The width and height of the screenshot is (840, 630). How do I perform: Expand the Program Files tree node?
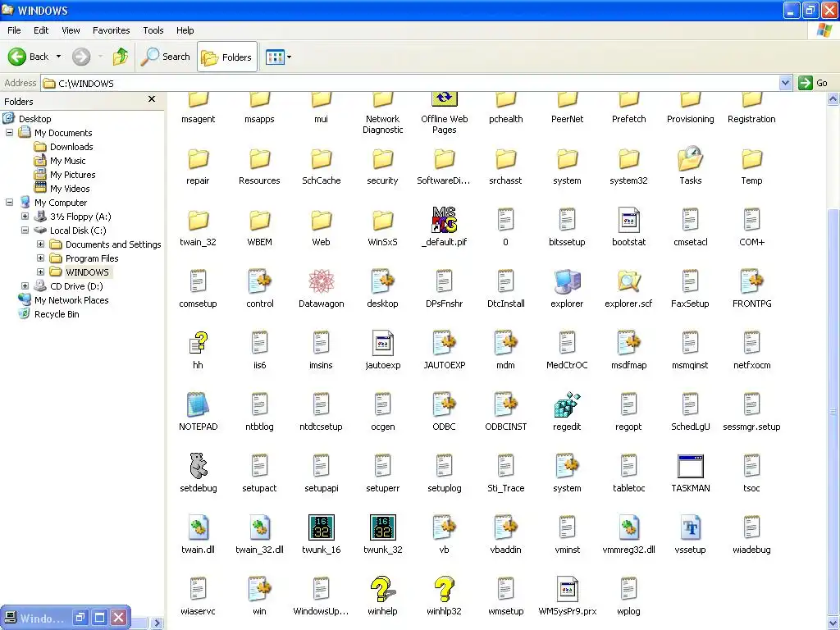click(x=40, y=258)
